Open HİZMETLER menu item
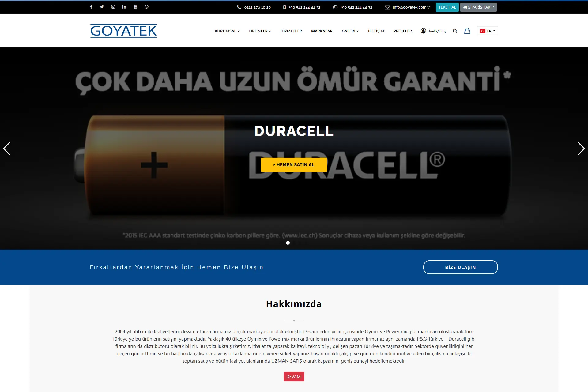588x392 pixels. click(x=291, y=31)
